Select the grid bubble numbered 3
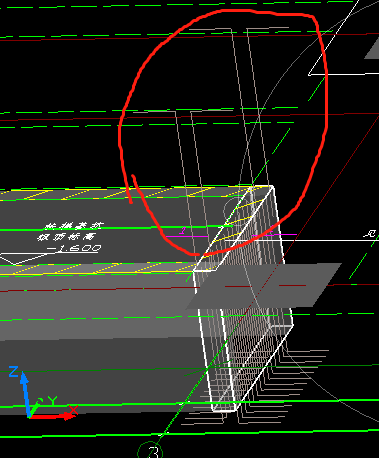Viewport: 379px width, 458px height. click(150, 451)
